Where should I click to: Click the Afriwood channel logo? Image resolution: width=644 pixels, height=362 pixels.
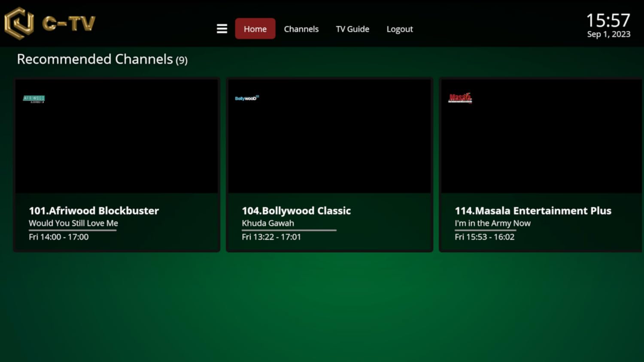(34, 99)
